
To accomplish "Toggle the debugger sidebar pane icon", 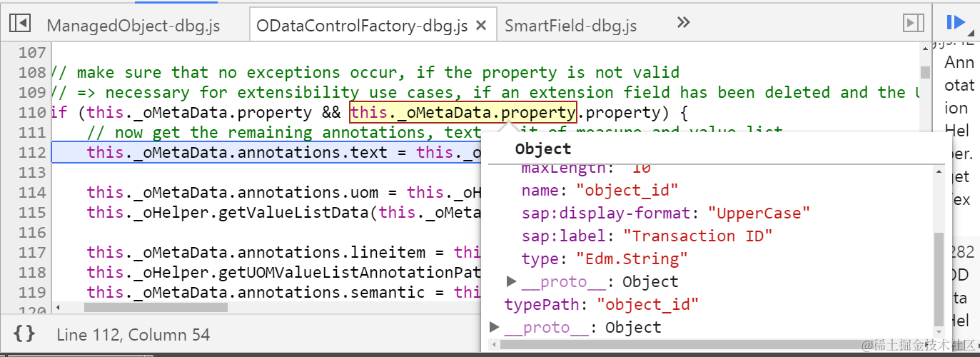I will pos(914,24).
